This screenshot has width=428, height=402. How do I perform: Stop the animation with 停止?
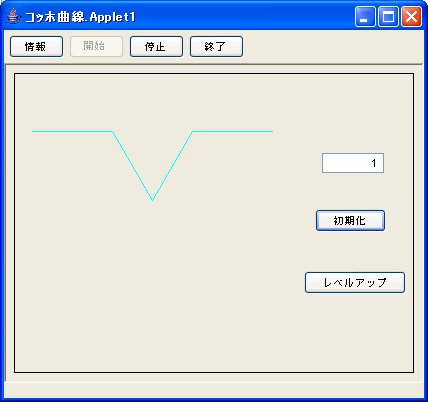click(156, 47)
